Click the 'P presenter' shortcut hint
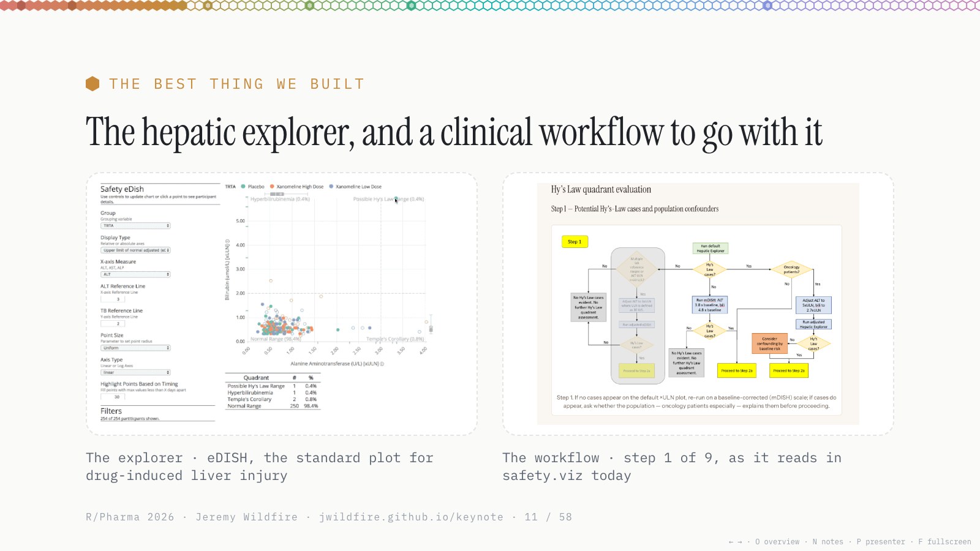This screenshot has height=551, width=980. [881, 542]
